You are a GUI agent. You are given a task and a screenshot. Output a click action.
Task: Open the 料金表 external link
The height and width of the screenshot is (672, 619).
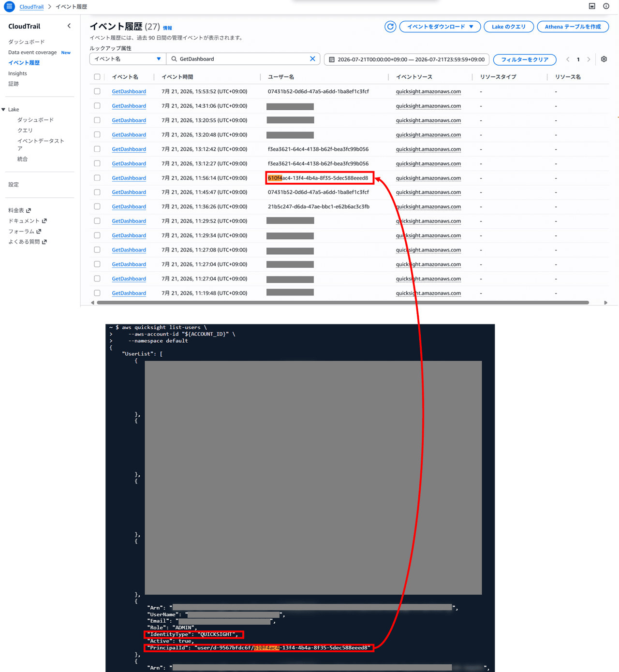coord(20,210)
